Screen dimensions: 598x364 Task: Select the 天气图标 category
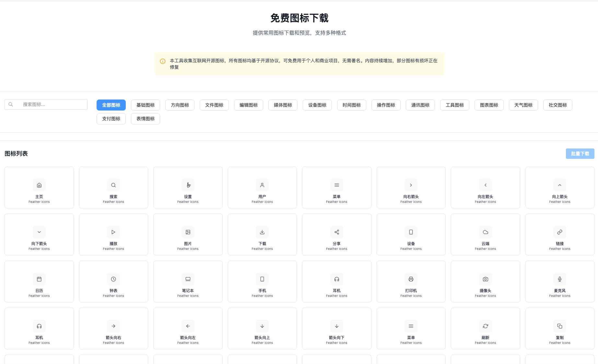[523, 105]
